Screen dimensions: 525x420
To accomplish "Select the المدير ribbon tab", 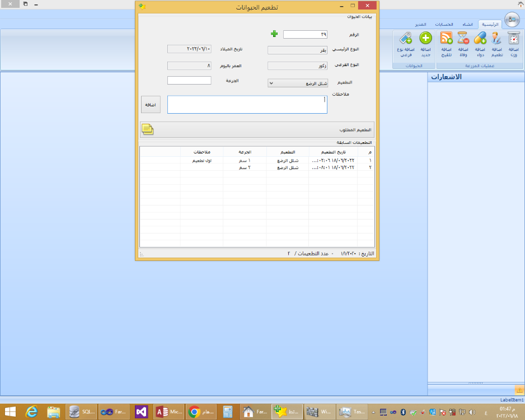I will tap(420, 25).
